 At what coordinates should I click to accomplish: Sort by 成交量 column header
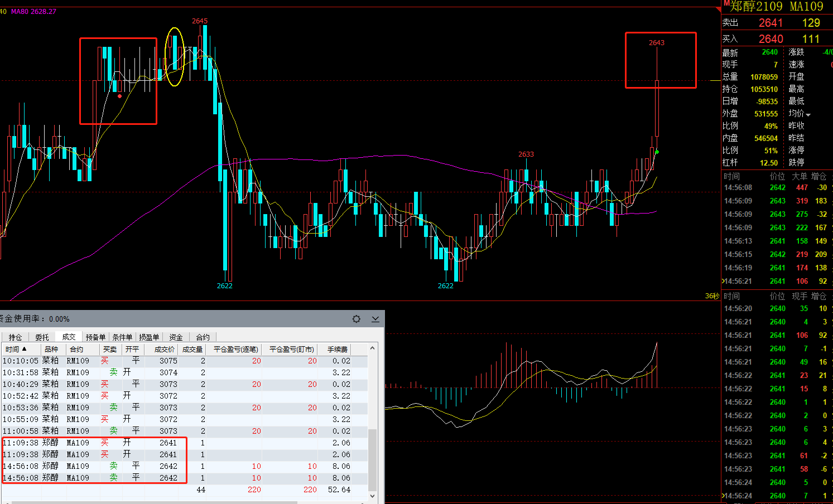pyautogui.click(x=192, y=349)
